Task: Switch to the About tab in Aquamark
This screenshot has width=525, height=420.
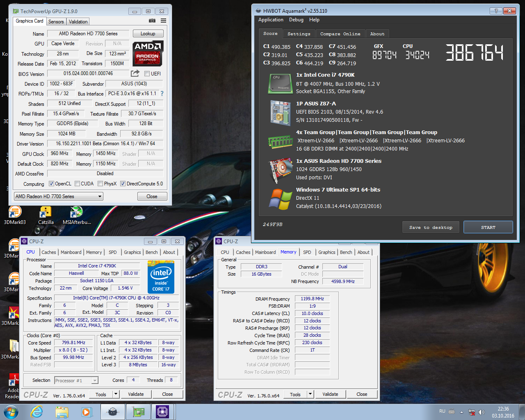Action: 377,34
